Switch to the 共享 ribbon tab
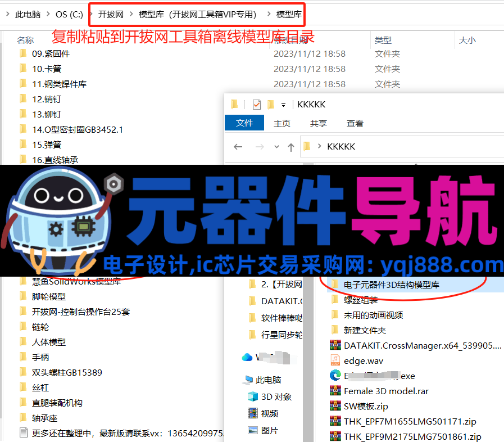 coord(319,123)
